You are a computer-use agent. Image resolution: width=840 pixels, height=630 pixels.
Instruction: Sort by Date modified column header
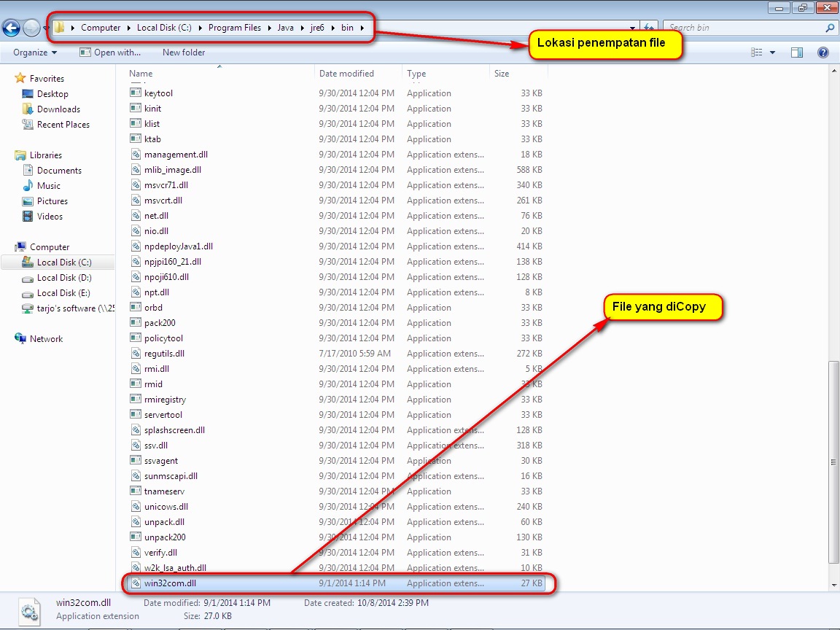click(x=346, y=74)
